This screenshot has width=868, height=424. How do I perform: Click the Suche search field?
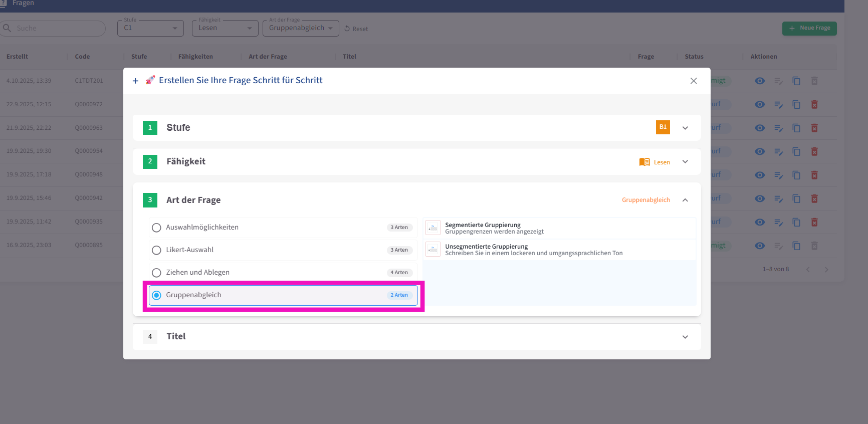[x=55, y=28]
